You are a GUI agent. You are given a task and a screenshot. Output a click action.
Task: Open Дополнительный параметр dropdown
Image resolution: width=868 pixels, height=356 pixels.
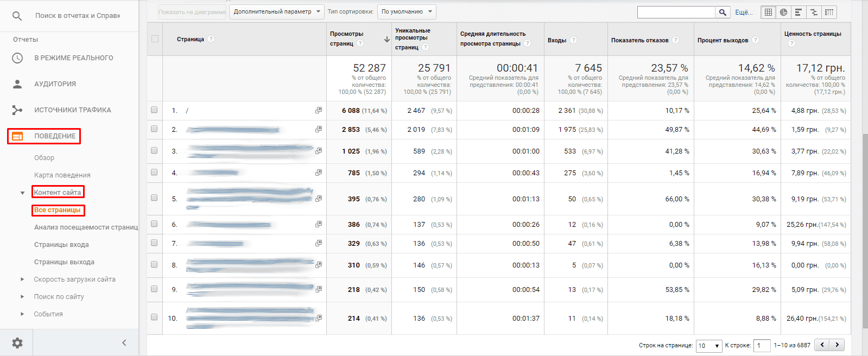(x=276, y=11)
